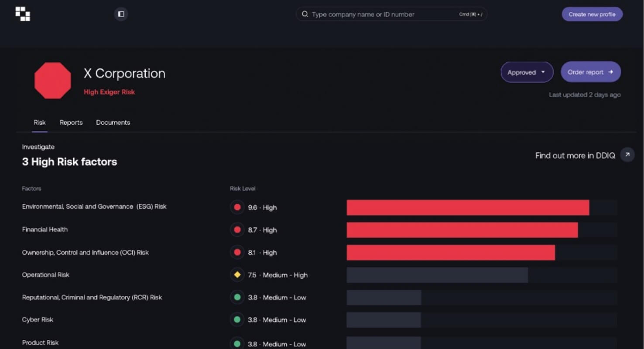
Task: Click the yellow diamond beside 7.5 Medium - High
Action: 237,275
